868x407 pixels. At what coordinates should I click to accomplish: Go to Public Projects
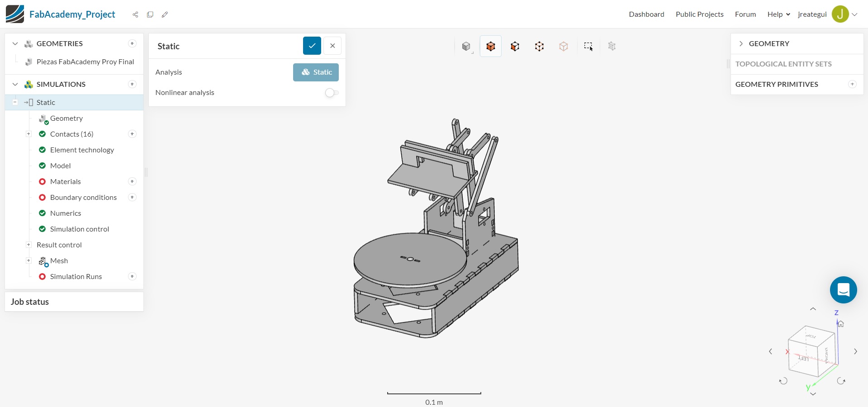[699, 14]
